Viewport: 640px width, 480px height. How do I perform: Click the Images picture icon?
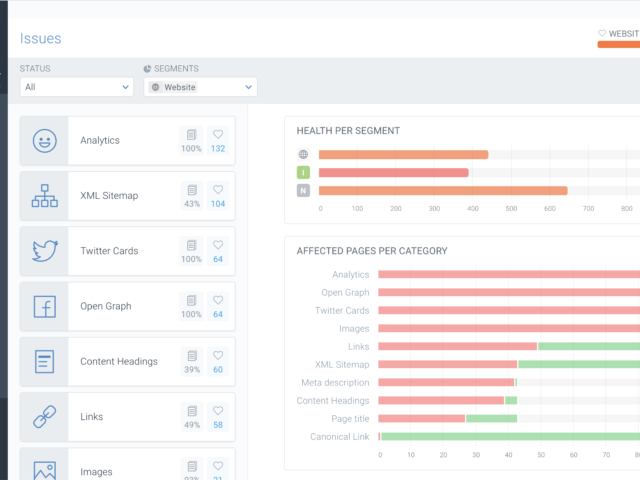pos(44,468)
